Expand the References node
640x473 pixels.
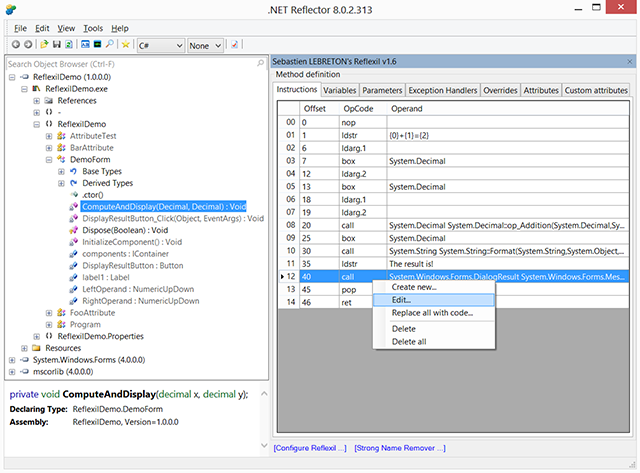click(x=36, y=101)
